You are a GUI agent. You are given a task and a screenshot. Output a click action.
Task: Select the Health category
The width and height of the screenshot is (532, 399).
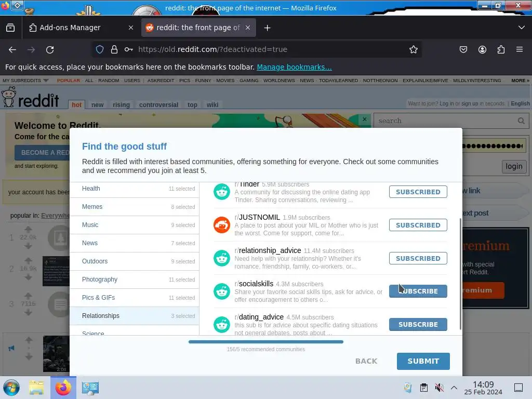tap(135, 189)
